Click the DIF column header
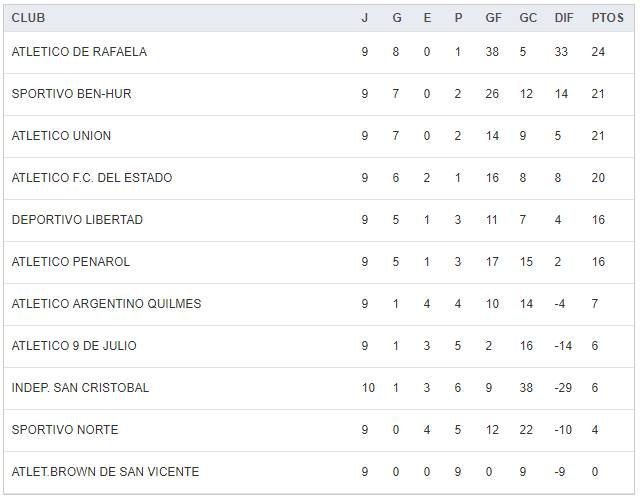This screenshot has width=640, height=500. point(564,18)
